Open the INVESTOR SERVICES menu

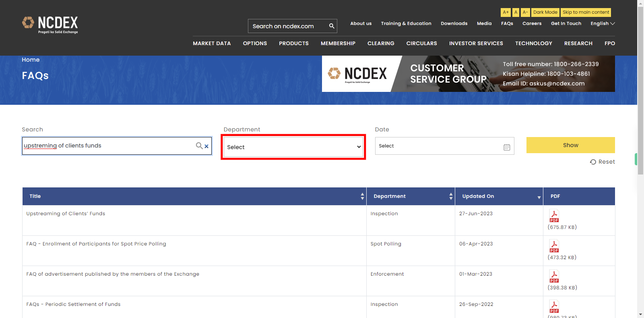476,43
